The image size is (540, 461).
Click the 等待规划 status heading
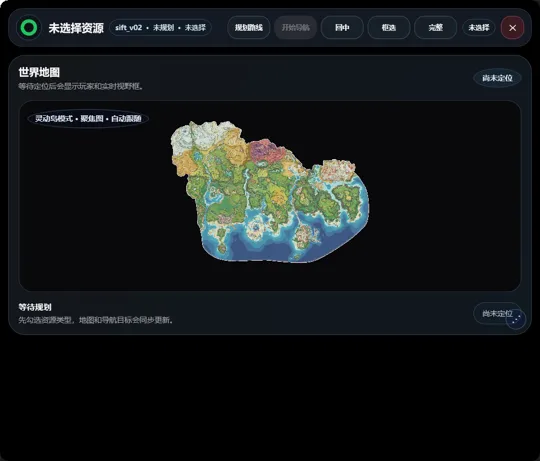click(x=35, y=307)
